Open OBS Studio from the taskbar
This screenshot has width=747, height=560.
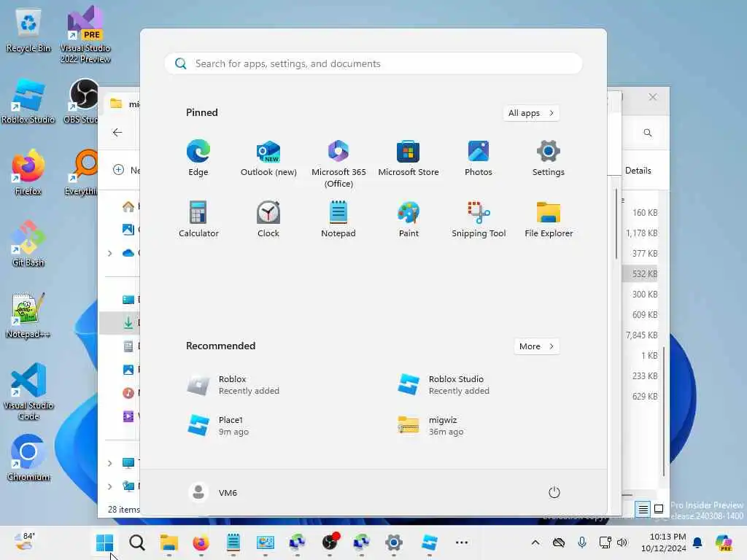pos(330,542)
